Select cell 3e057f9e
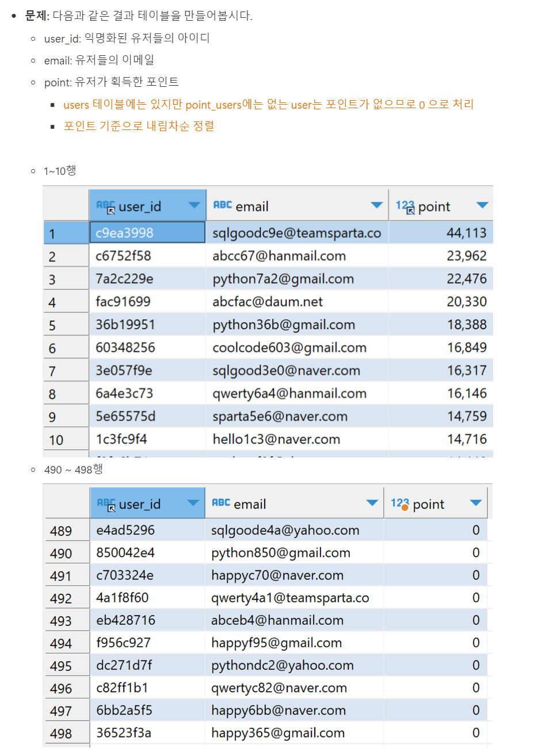 click(147, 371)
